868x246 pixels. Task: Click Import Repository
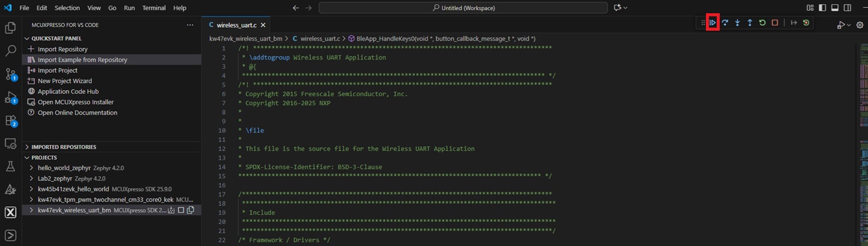pyautogui.click(x=62, y=49)
